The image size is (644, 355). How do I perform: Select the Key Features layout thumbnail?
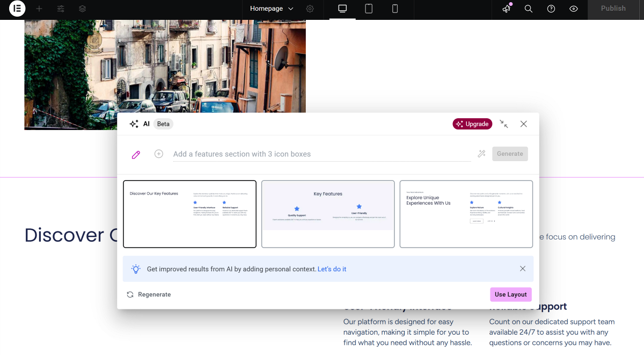click(x=328, y=214)
